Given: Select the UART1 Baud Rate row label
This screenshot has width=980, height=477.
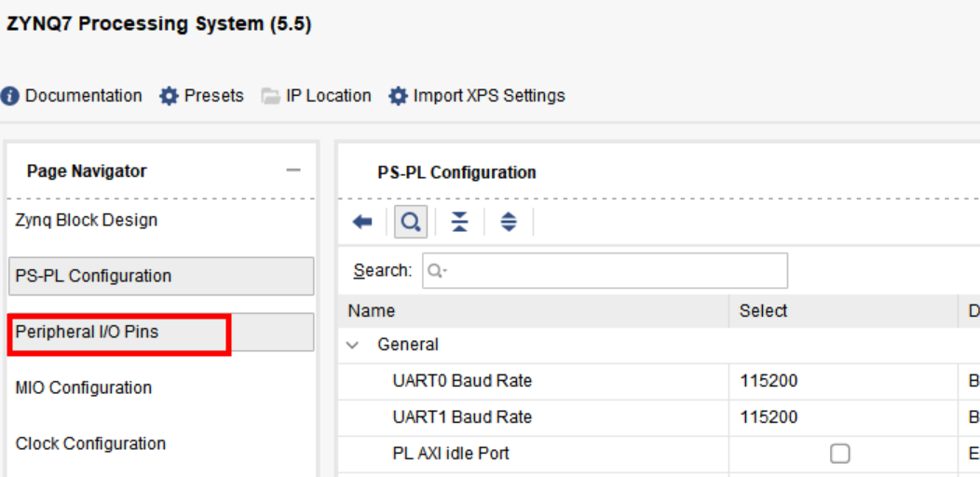Looking at the screenshot, I should (x=462, y=417).
